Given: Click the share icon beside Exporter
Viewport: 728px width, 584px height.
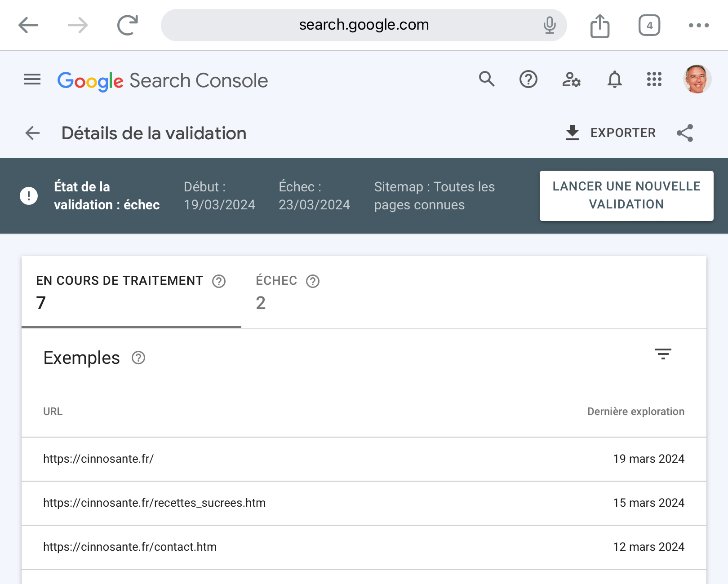Looking at the screenshot, I should (x=685, y=133).
